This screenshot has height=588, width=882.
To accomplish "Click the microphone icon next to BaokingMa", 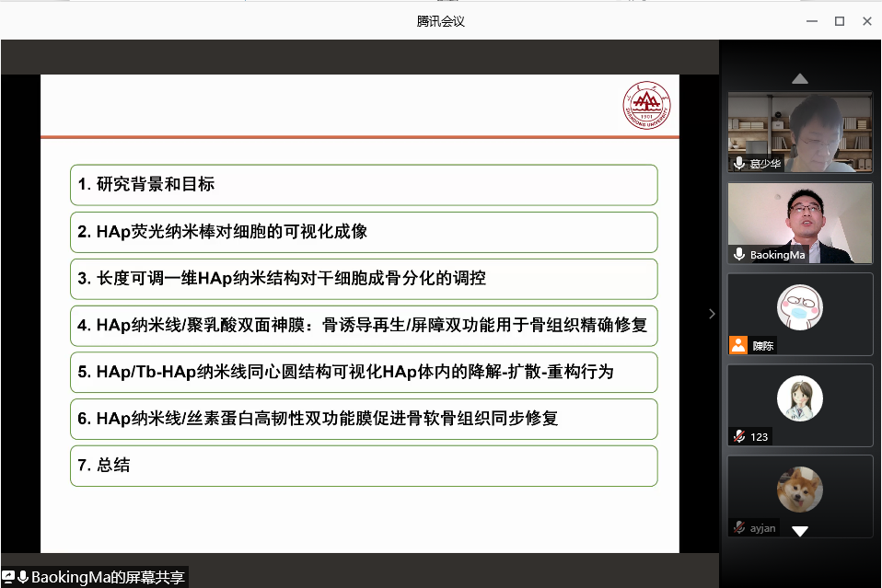I will tap(739, 255).
